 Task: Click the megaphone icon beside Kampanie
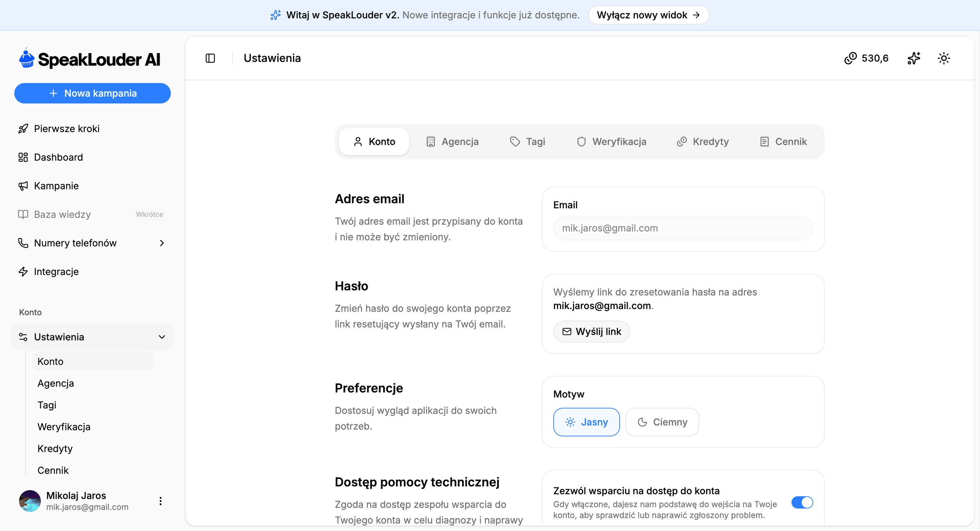click(x=23, y=186)
